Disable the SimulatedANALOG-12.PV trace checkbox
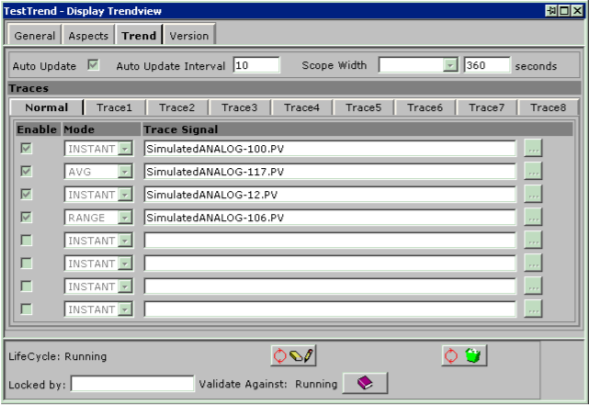 pos(26,194)
